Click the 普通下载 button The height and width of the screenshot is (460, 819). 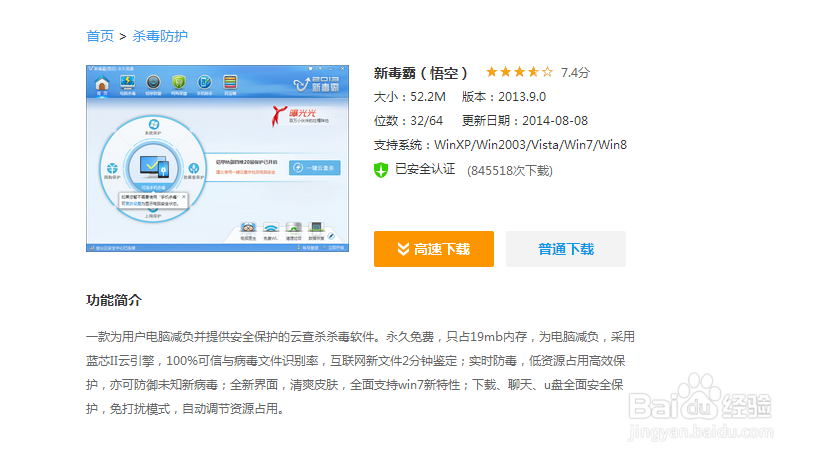click(566, 249)
